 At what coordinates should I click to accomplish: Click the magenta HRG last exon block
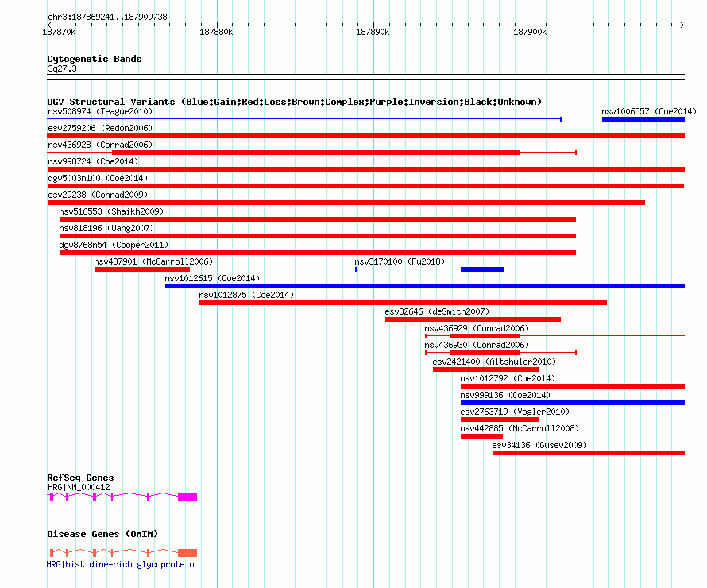tap(187, 497)
